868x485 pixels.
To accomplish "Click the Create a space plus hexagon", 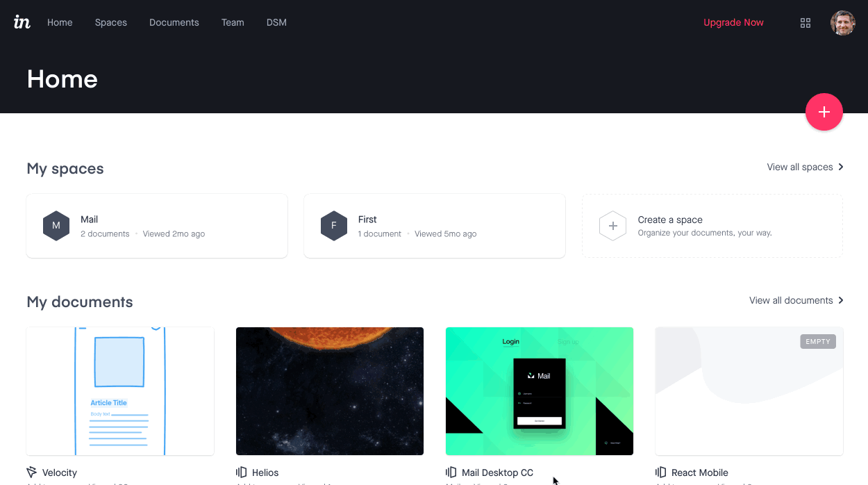I will (613, 226).
